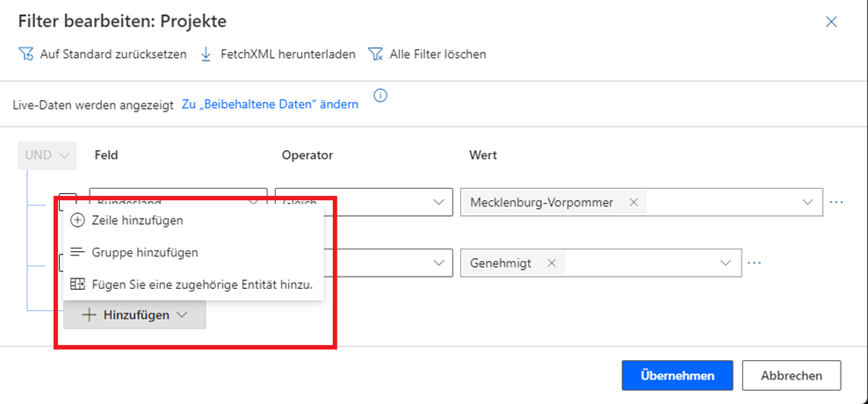Follow the Zu „Beibehaltene Daten“ ändern link

point(270,105)
